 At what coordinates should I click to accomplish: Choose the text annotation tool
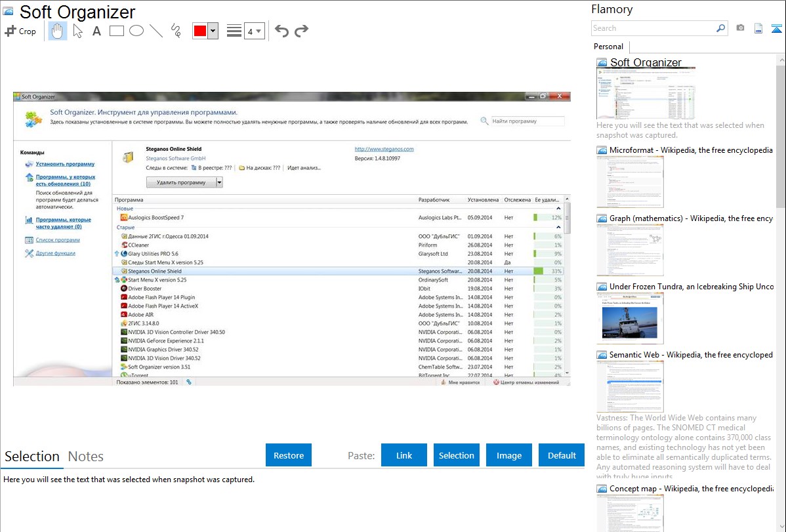96,31
